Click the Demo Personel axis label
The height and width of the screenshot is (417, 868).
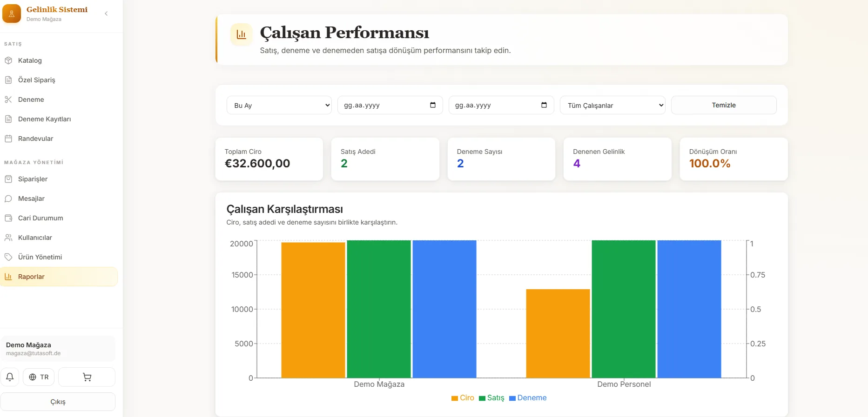click(624, 384)
